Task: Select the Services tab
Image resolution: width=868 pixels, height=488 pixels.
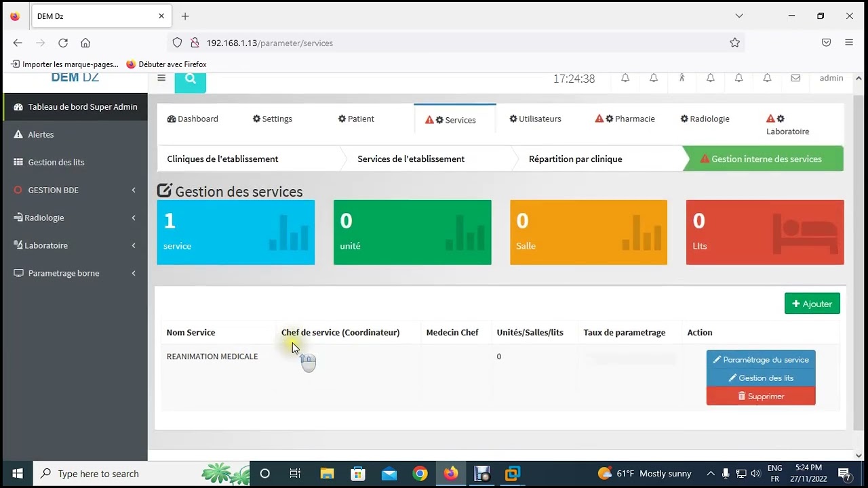Action: click(x=454, y=120)
